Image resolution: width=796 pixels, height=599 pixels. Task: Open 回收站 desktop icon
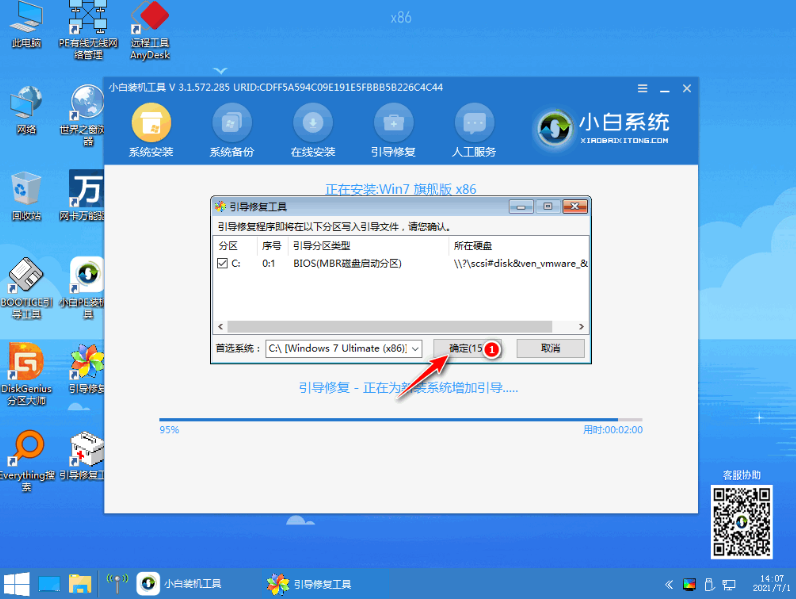point(26,196)
